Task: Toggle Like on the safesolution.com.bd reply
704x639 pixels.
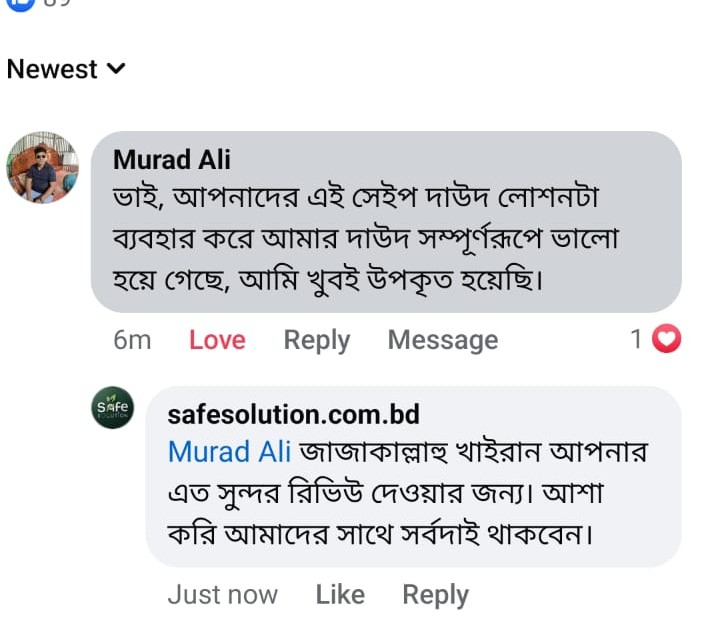Action: tap(340, 594)
